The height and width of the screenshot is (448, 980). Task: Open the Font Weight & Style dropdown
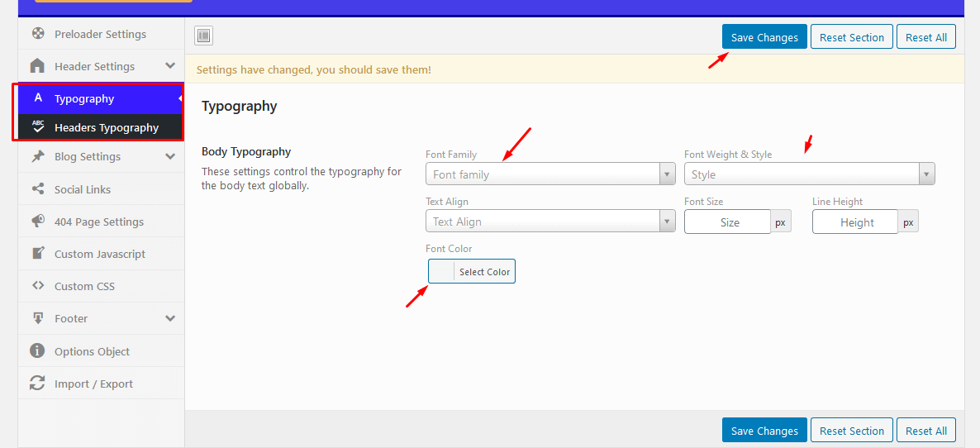click(x=809, y=174)
